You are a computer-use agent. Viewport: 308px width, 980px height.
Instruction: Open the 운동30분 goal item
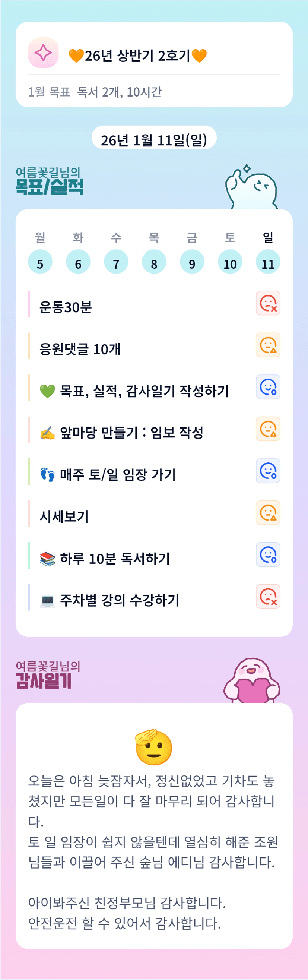tap(66, 307)
